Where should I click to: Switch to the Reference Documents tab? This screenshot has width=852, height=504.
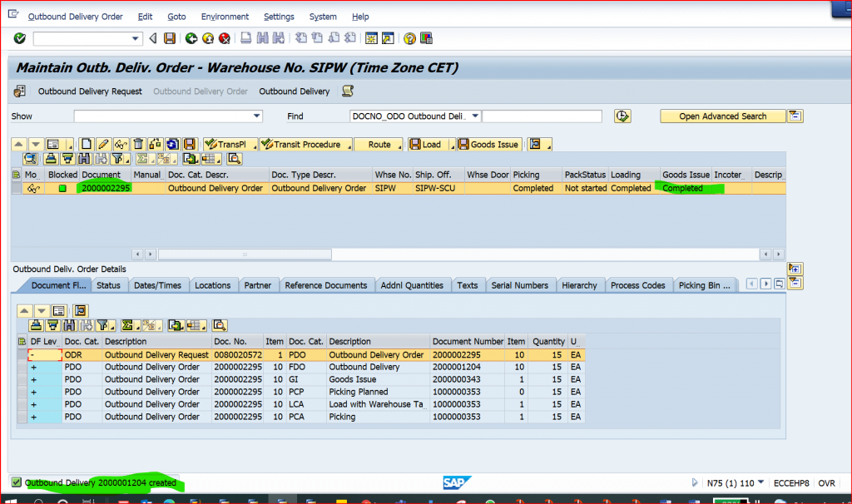coord(326,285)
